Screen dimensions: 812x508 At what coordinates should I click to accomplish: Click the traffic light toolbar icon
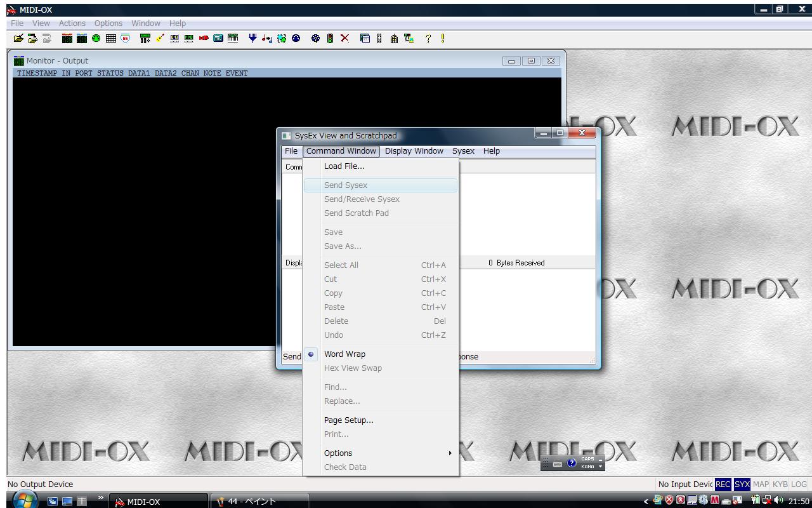(x=330, y=38)
